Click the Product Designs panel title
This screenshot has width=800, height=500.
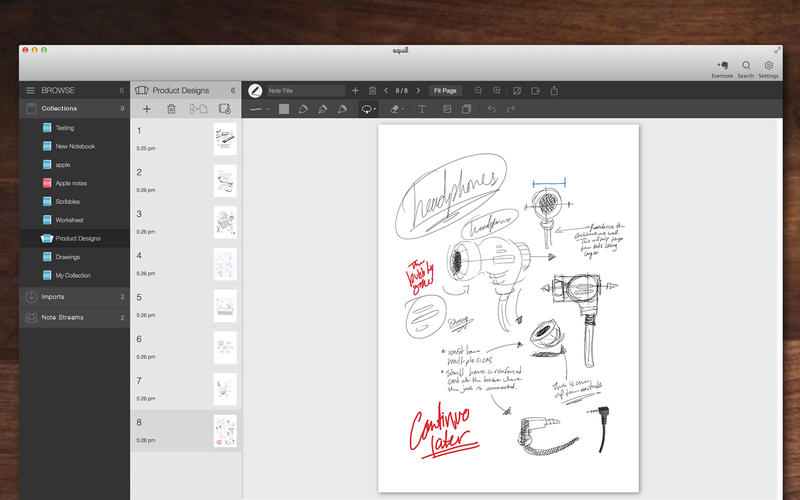[x=181, y=90]
